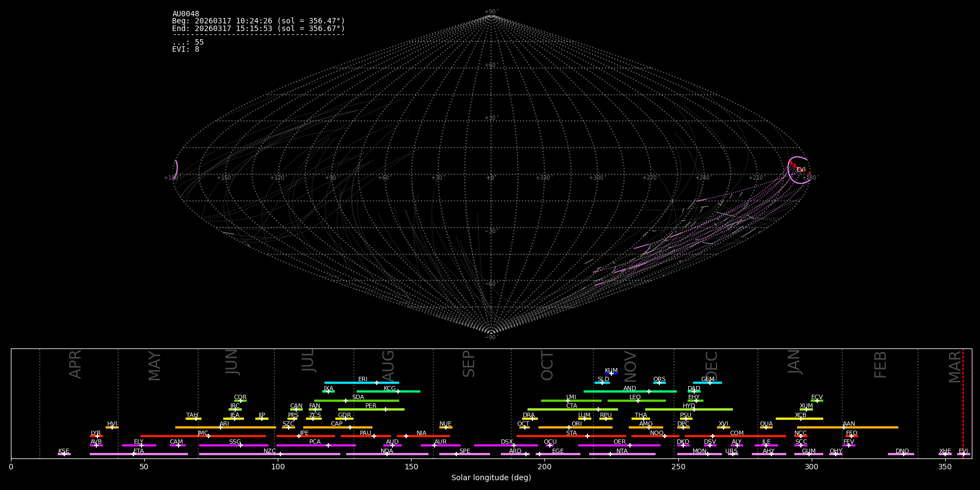980x490 pixels.
Task: Click the "Solar longitude (deg)" axis title
Action: click(491, 478)
